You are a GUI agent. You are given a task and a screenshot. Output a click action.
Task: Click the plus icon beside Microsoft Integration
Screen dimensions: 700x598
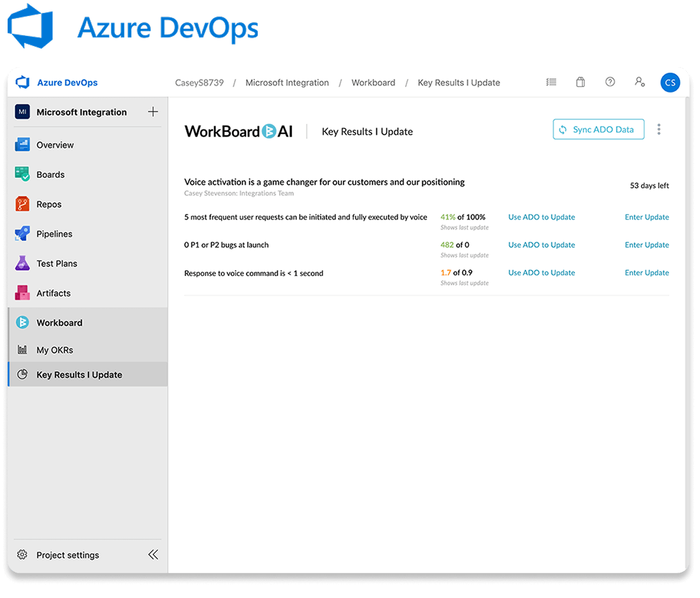(153, 112)
